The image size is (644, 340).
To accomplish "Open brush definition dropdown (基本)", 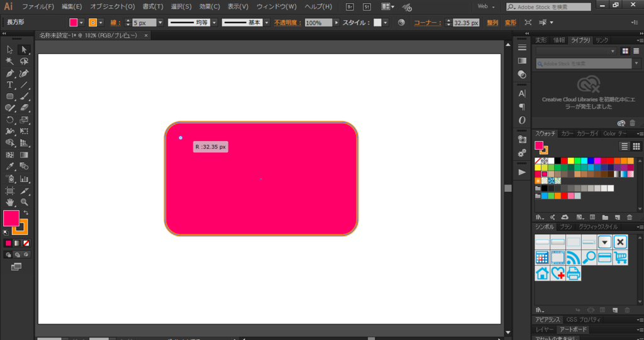I will click(267, 23).
